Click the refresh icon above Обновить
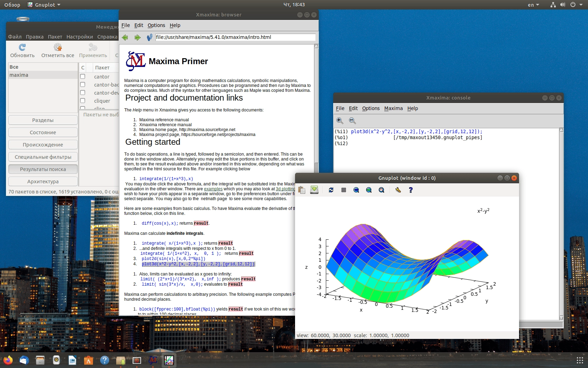 22,47
